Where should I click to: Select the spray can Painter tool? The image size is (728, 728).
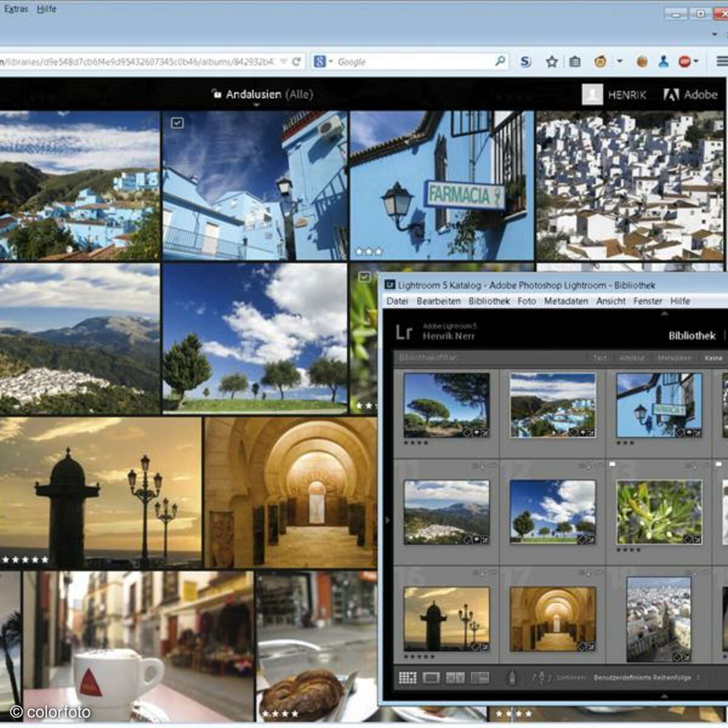511,678
